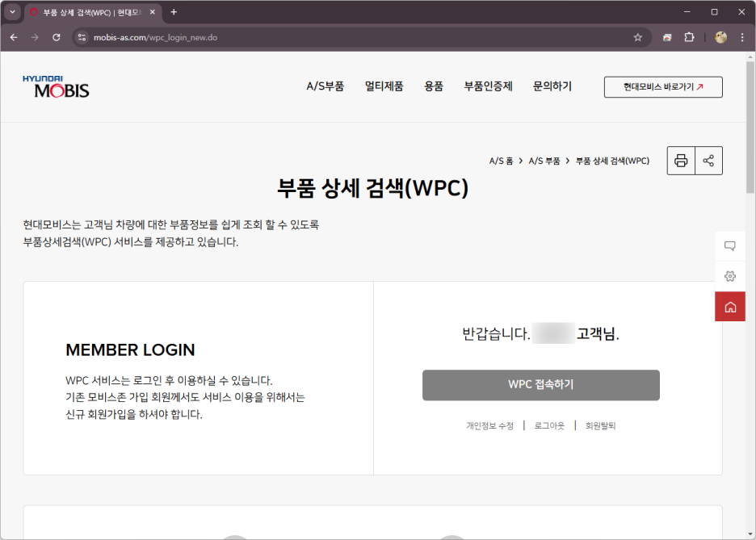Image resolution: width=756 pixels, height=540 pixels.
Task: Click the scrollbar down arrow
Action: (x=750, y=534)
